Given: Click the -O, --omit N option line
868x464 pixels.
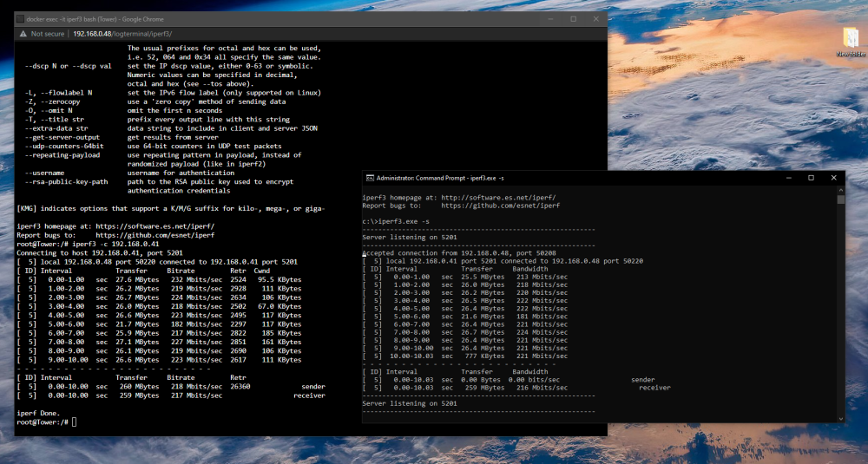Looking at the screenshot, I should tap(123, 111).
